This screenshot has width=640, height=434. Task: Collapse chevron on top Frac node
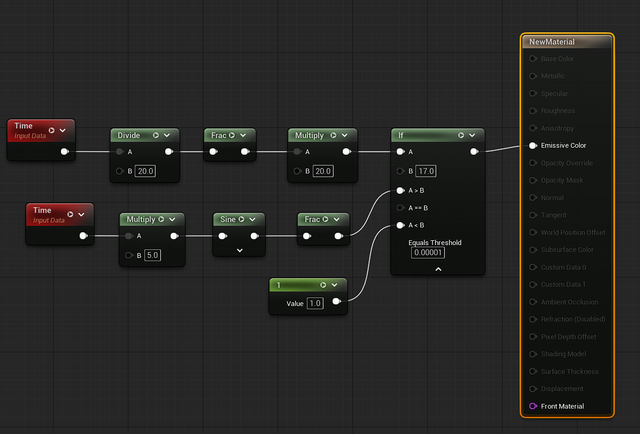243,135
